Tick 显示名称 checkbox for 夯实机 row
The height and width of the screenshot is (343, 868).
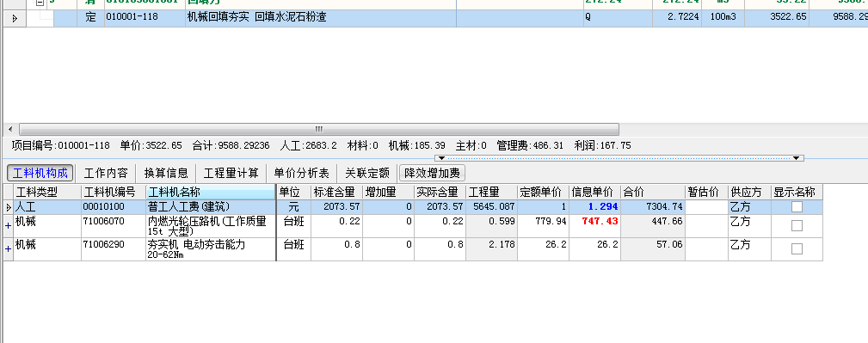[x=797, y=249]
